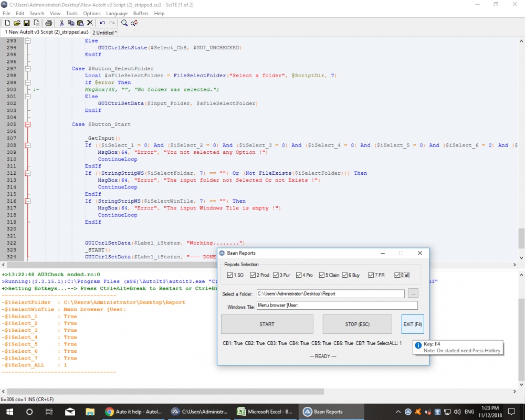Switch to the Baan Reports taskbar button
The image size is (525, 420).
click(332, 412)
